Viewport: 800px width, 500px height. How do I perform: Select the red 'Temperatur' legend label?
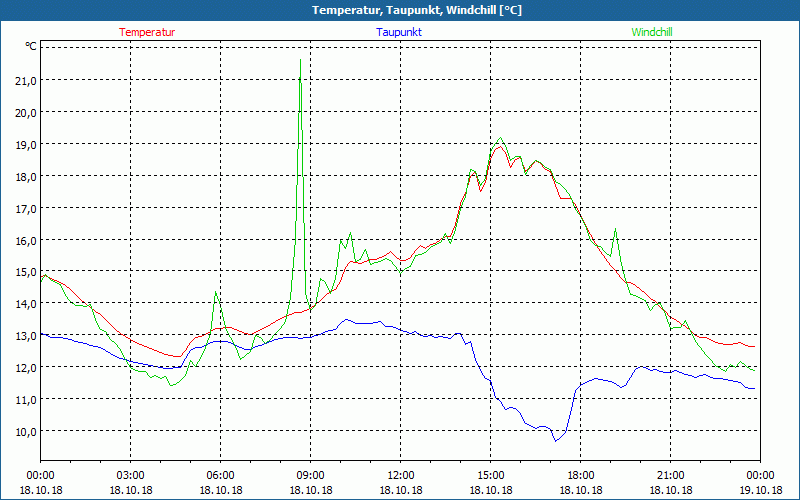pyautogui.click(x=147, y=32)
